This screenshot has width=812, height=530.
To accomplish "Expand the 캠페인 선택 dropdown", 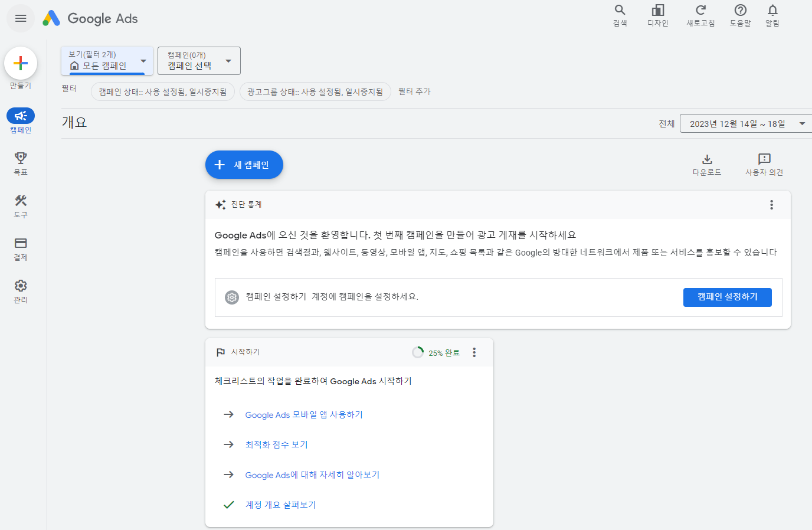I will point(199,61).
